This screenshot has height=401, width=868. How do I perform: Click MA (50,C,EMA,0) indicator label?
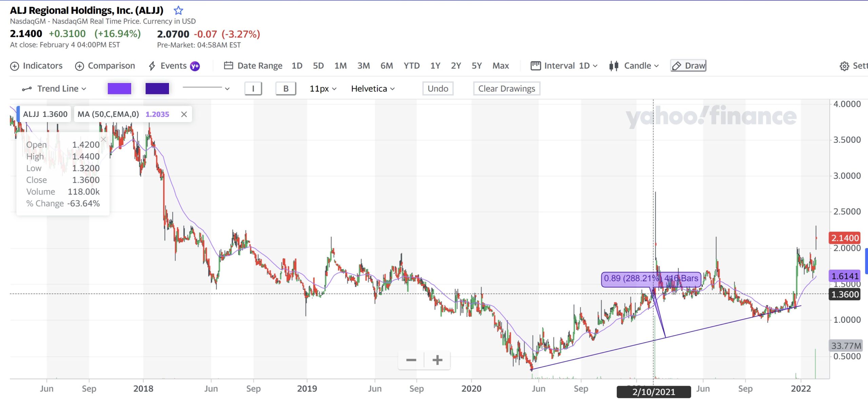[x=108, y=114]
